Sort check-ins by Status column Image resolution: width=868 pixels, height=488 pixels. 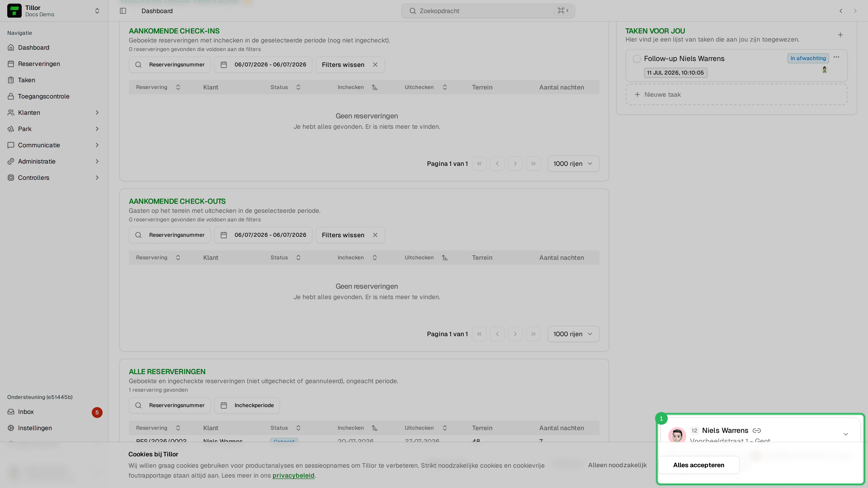pyautogui.click(x=285, y=87)
